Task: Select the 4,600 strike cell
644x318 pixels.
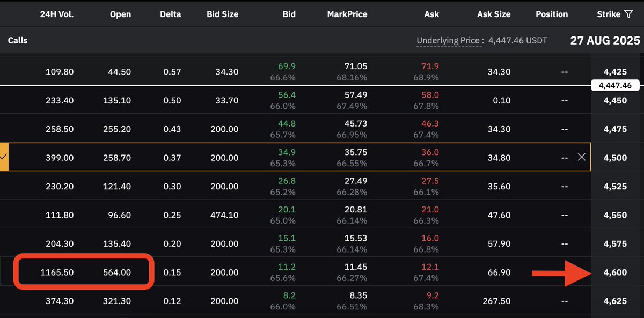Action: tap(615, 272)
